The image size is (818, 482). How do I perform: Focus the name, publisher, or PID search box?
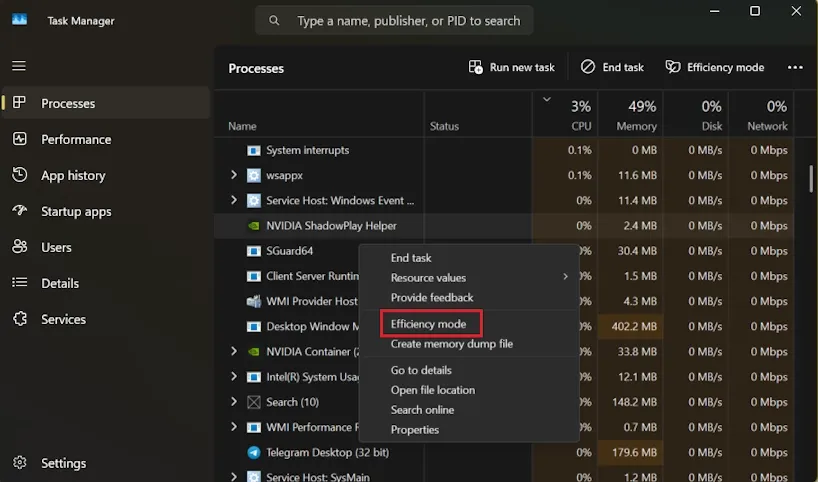click(394, 20)
